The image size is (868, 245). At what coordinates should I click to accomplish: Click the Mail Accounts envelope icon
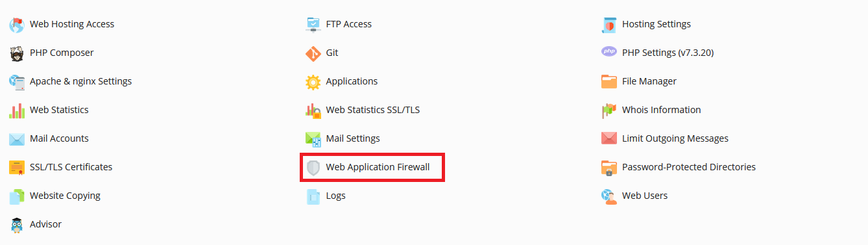pos(17,139)
